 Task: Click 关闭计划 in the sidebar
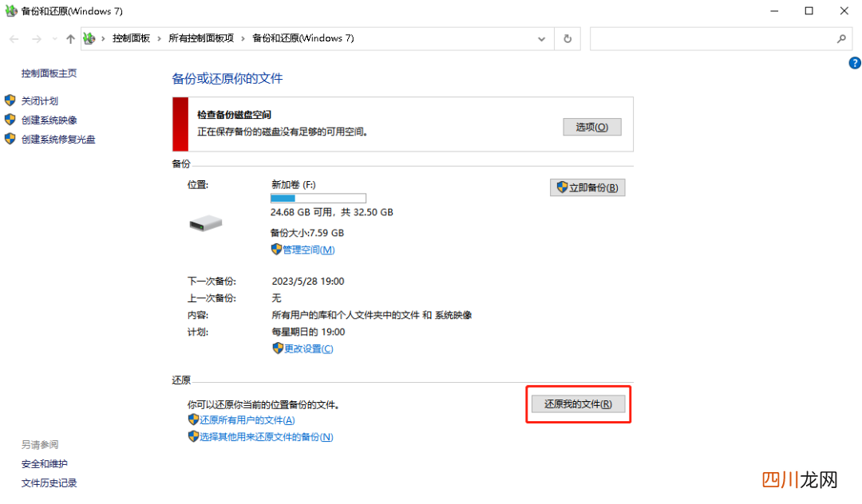[40, 101]
